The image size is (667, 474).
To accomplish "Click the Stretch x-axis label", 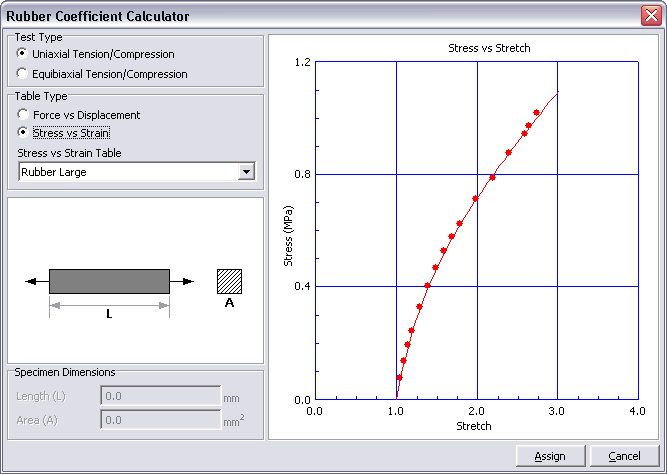I will 474,426.
